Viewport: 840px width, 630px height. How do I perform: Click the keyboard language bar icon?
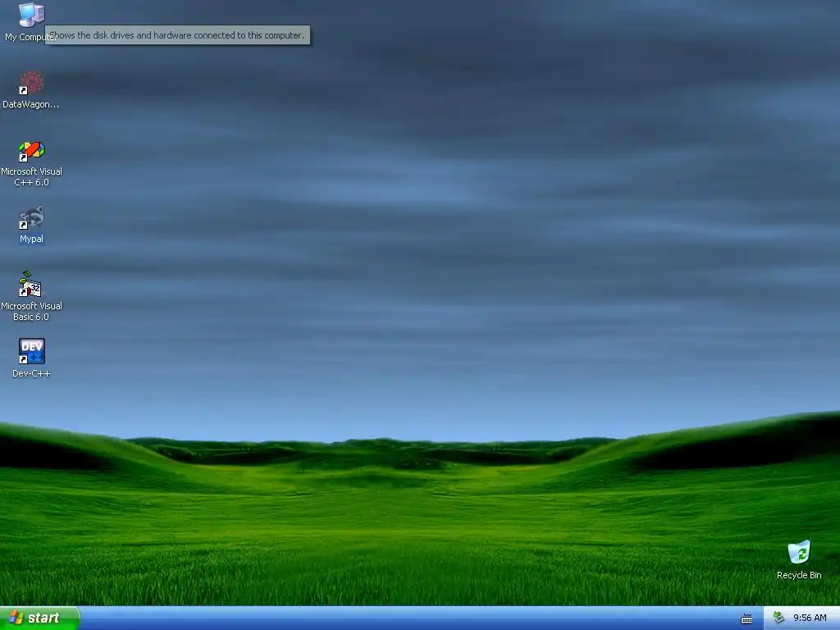(x=746, y=619)
